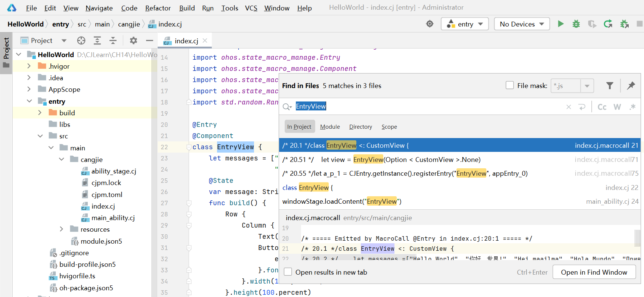Click the filter icon in Find in Files

[610, 85]
